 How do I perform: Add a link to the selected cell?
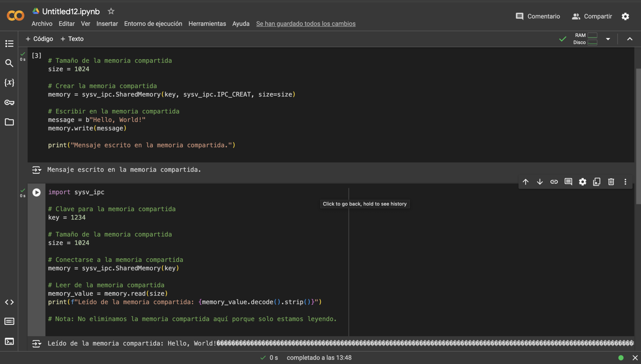point(554,182)
